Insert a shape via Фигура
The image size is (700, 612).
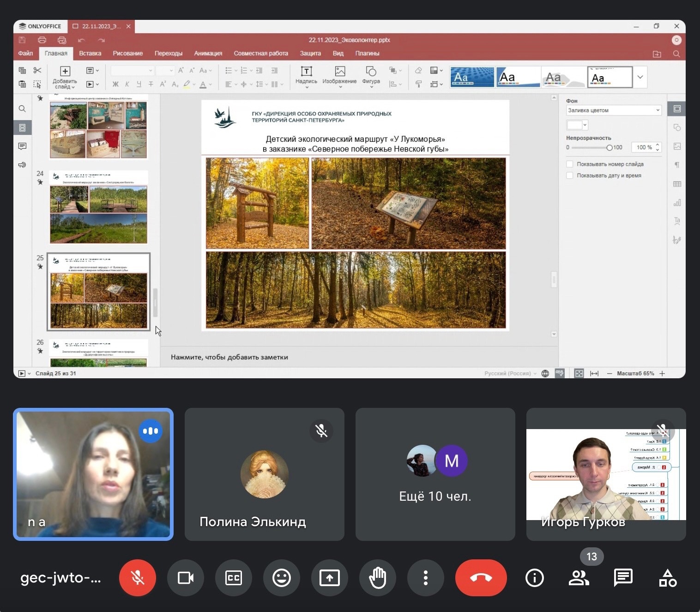tap(371, 76)
